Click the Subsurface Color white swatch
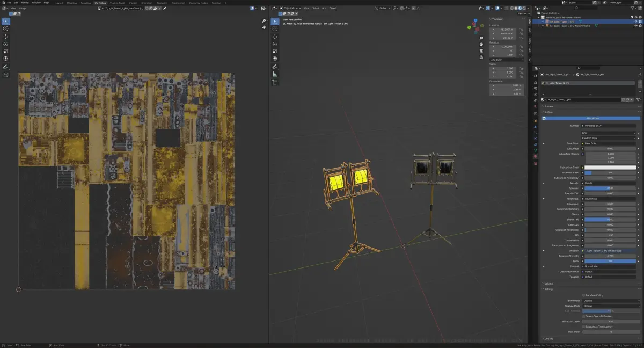The height and width of the screenshot is (348, 644). (611, 168)
